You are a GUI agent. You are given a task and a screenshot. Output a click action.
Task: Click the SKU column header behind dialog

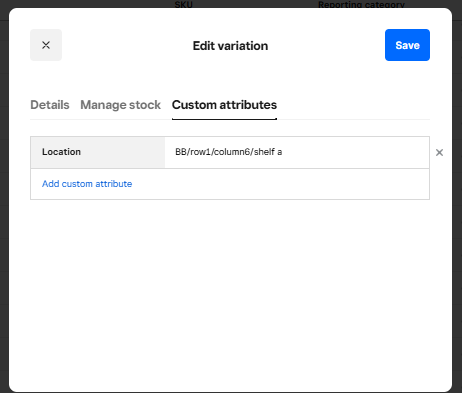click(x=184, y=4)
